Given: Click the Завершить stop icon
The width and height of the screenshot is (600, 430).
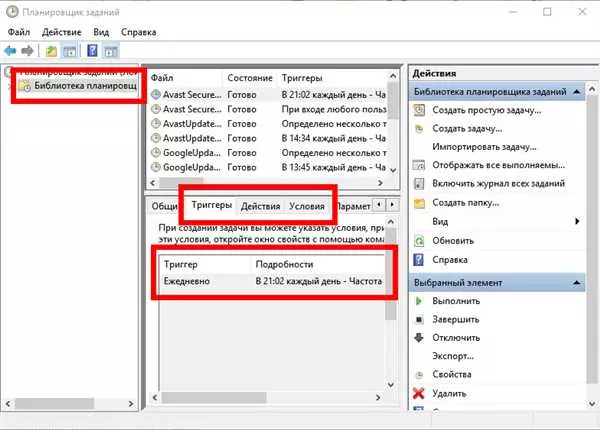Looking at the screenshot, I should [419, 319].
